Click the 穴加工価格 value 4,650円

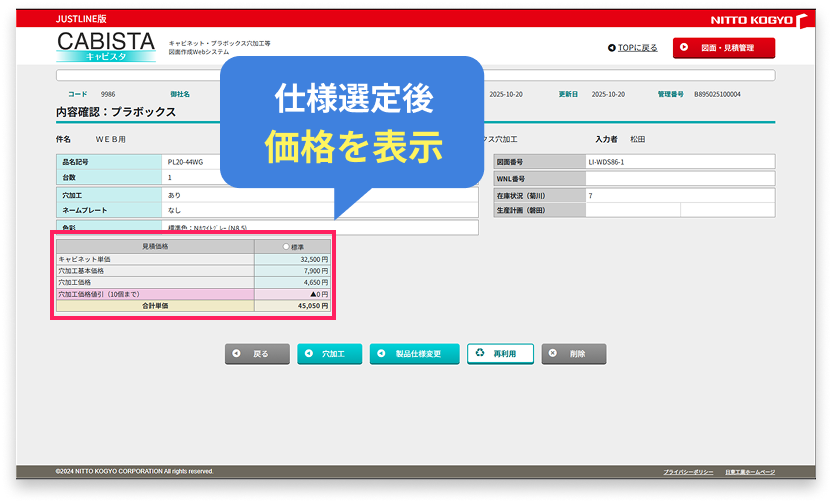pos(316,283)
